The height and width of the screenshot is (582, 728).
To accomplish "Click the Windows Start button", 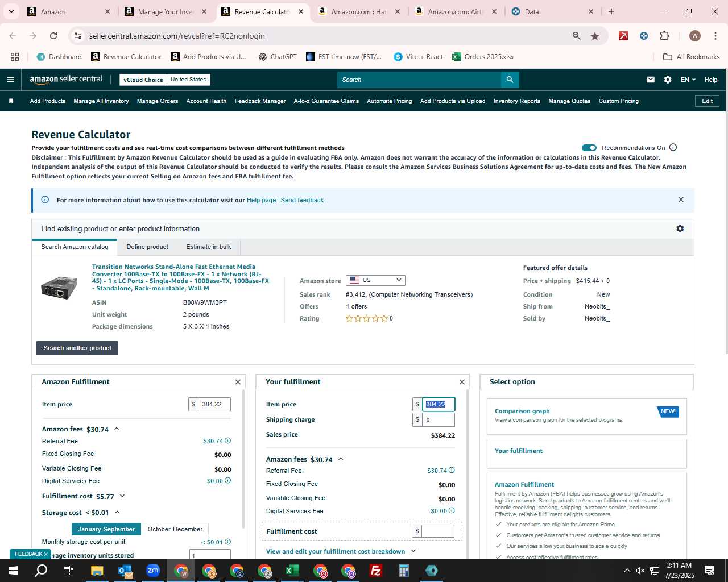I will pyautogui.click(x=14, y=571).
